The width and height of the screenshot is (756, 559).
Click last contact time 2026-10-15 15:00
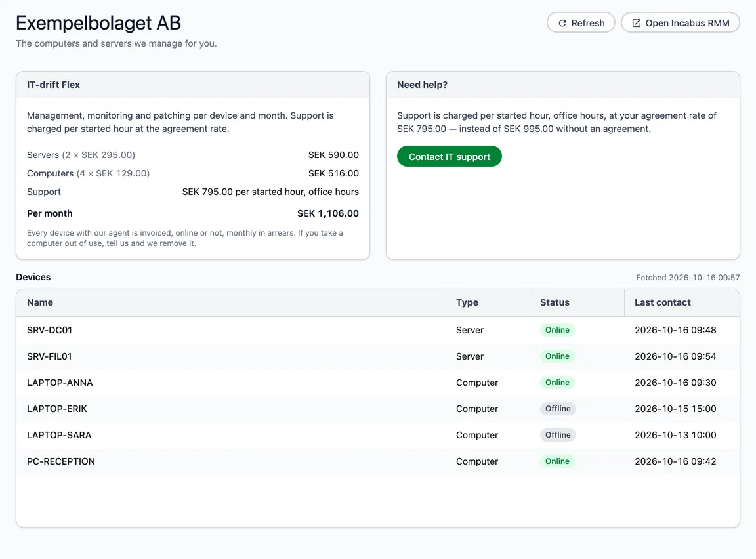click(x=675, y=409)
